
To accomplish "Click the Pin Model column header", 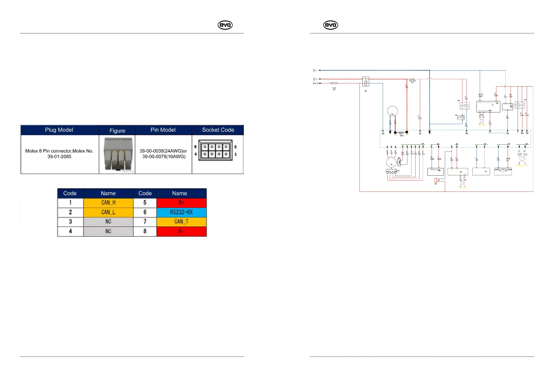I will pos(163,130).
